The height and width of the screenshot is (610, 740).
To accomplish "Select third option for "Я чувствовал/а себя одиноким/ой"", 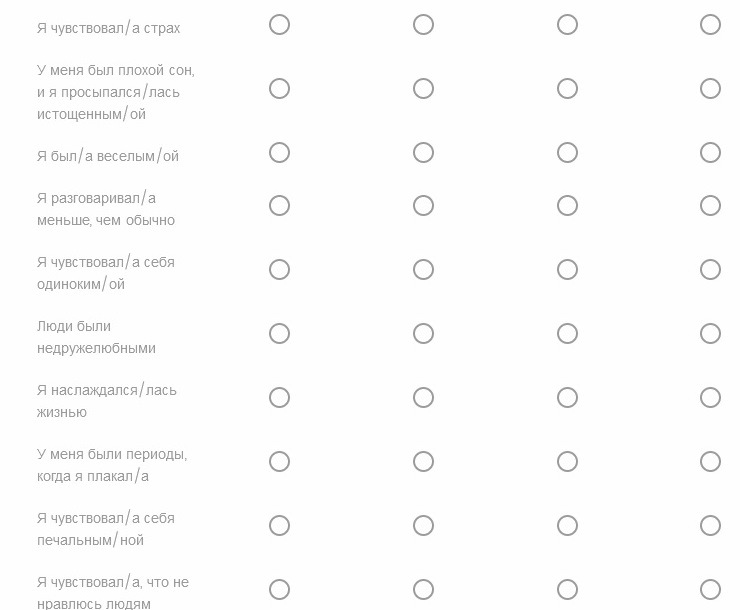I will coord(567,270).
